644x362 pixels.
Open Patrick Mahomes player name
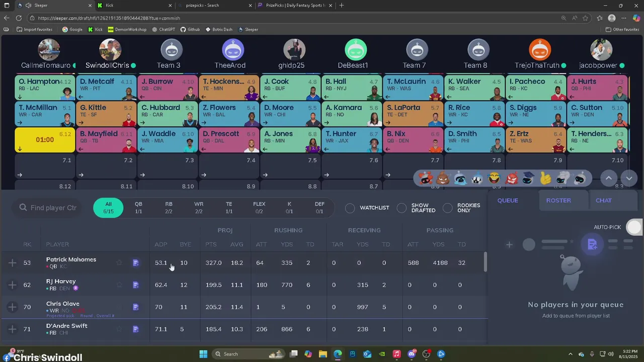click(x=71, y=259)
